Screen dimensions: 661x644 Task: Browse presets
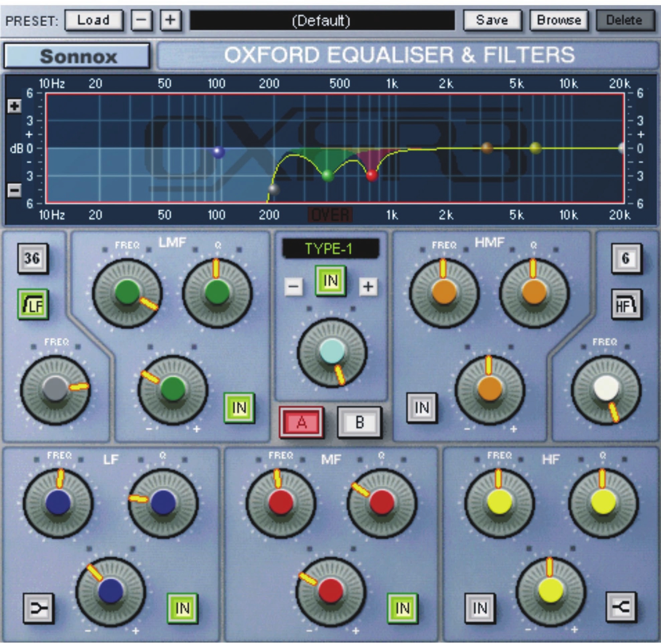coord(559,21)
